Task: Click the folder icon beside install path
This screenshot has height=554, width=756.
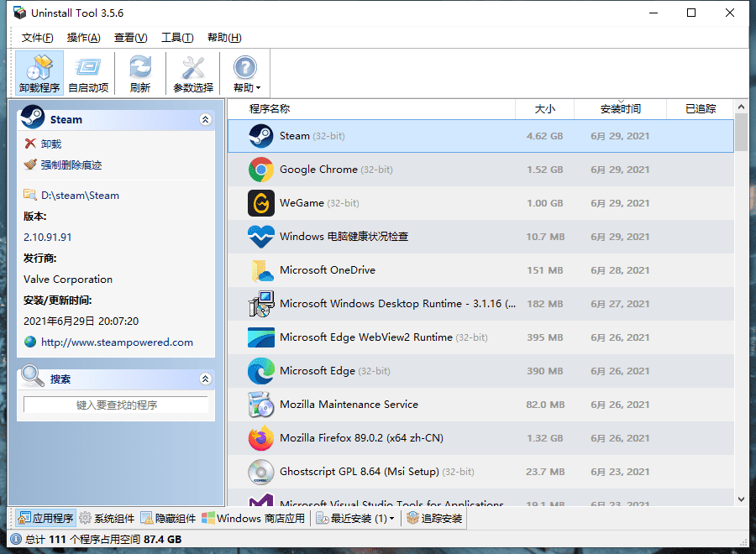Action: 30,195
